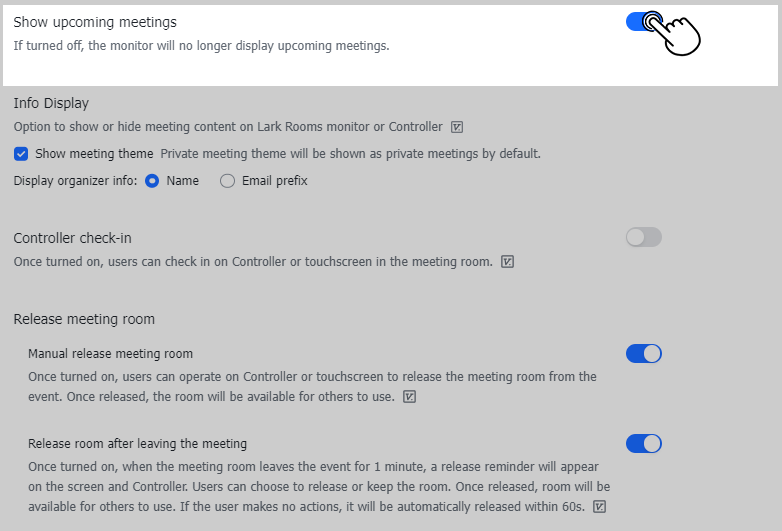Viewport: 782px width, 531px height.
Task: Click info icon after Manual release description
Action: 409,397
